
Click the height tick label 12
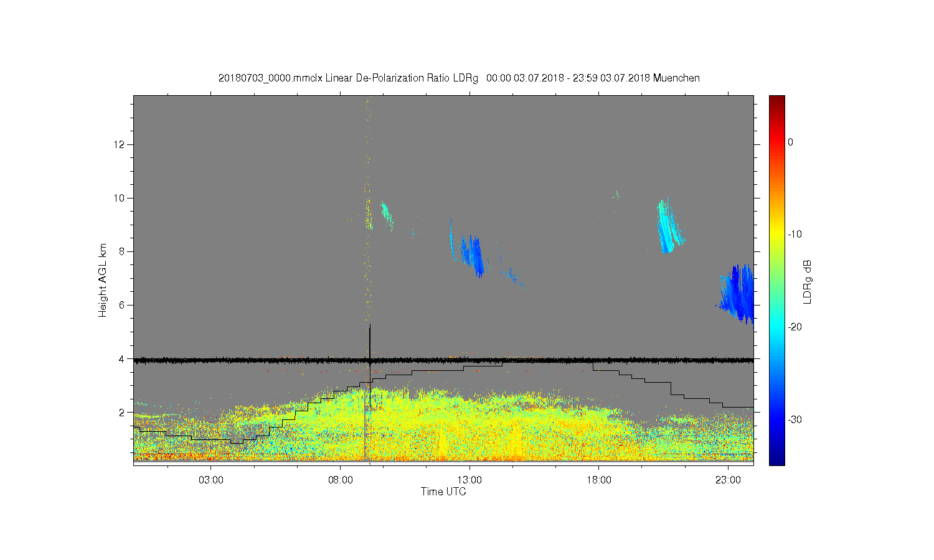(120, 144)
